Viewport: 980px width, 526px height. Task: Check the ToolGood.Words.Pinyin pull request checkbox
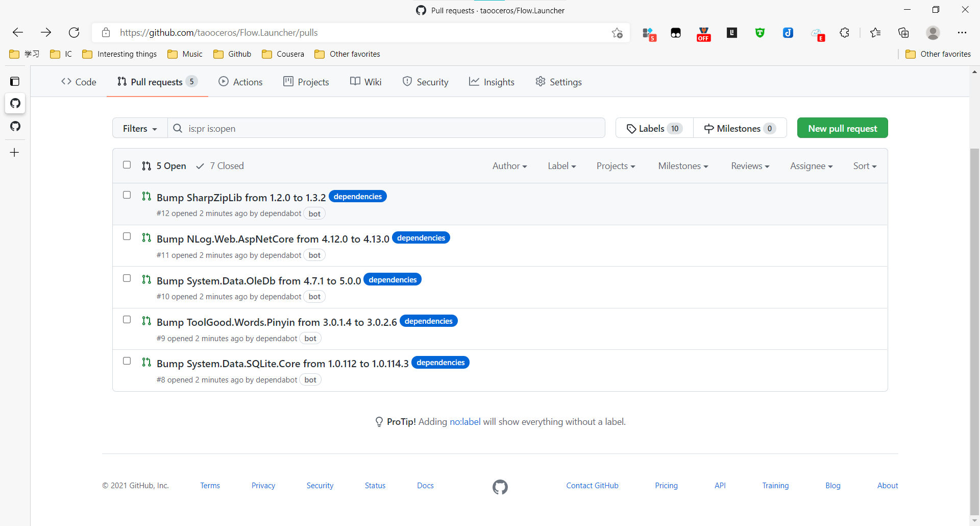tap(127, 320)
